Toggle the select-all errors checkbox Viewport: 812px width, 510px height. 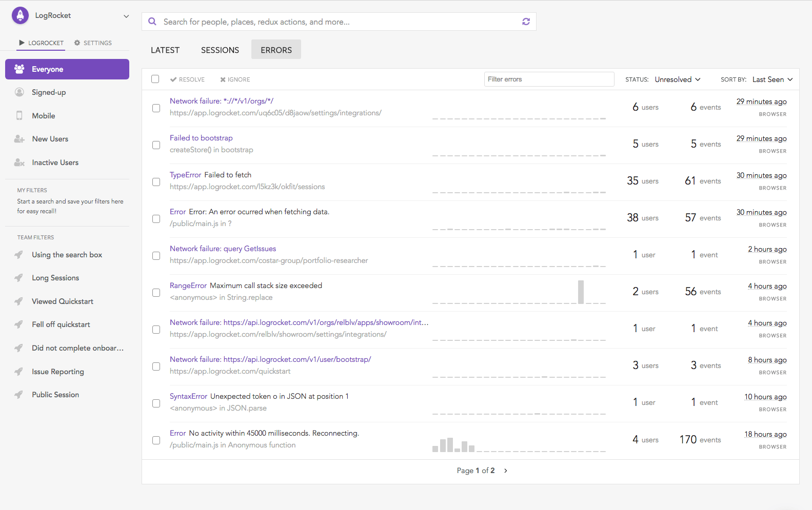155,79
